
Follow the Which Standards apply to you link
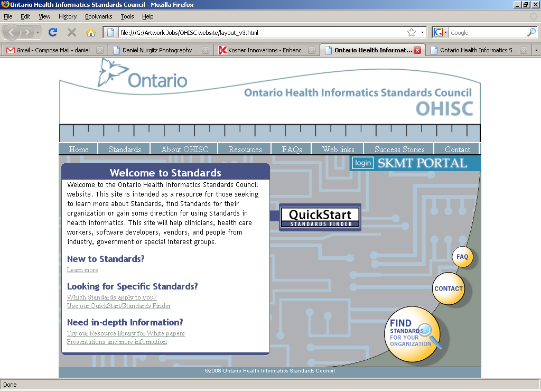click(x=112, y=297)
